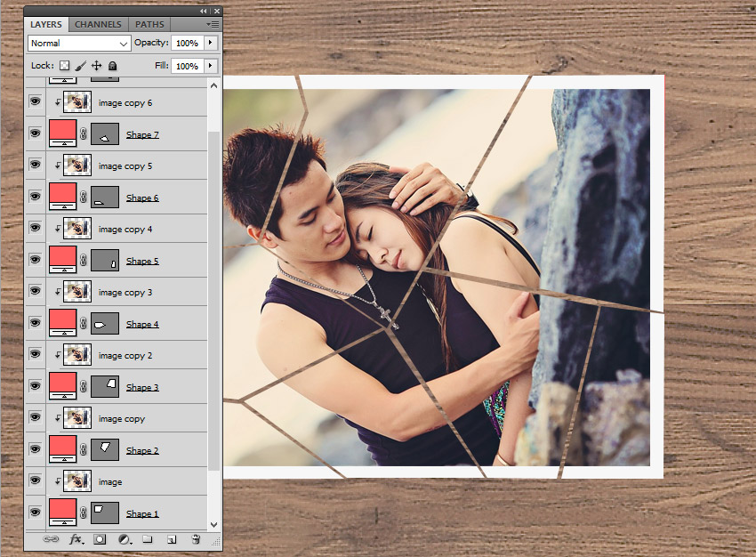The image size is (756, 557).
Task: Create a new layer
Action: 172,539
